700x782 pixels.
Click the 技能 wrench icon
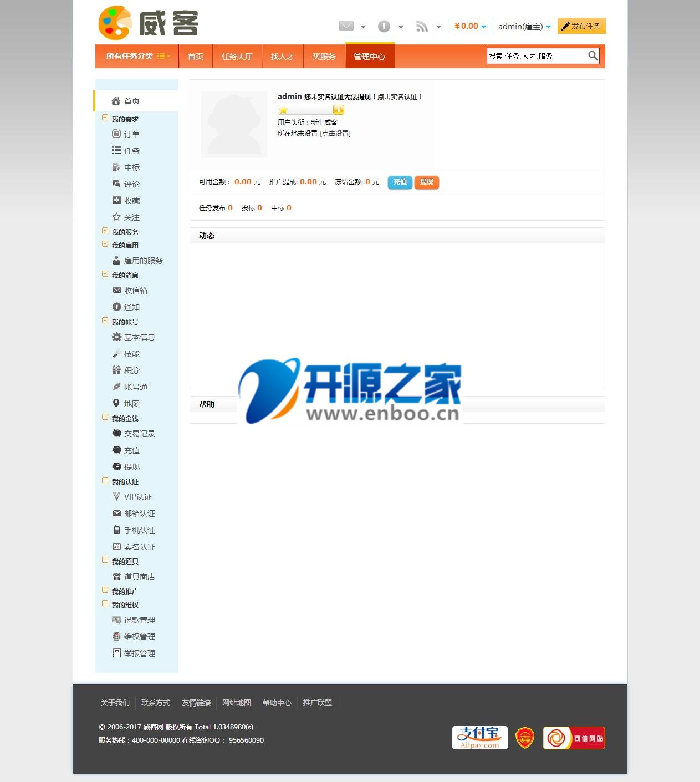click(116, 353)
